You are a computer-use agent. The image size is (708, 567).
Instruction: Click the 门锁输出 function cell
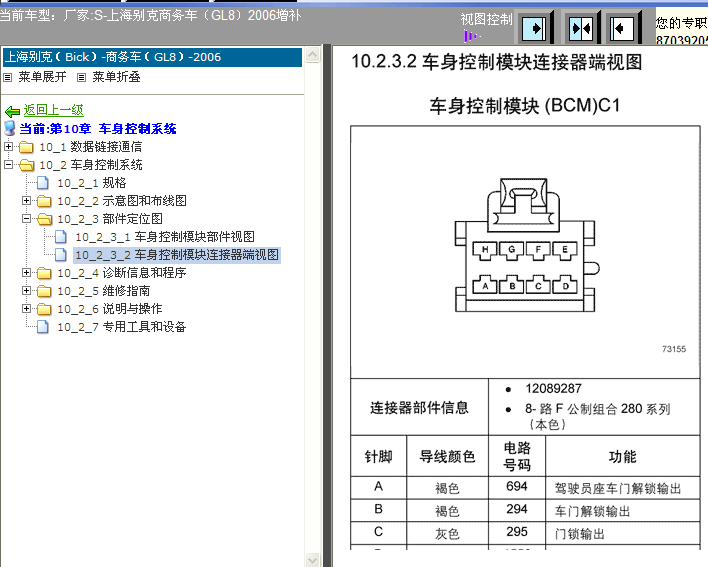pos(622,533)
